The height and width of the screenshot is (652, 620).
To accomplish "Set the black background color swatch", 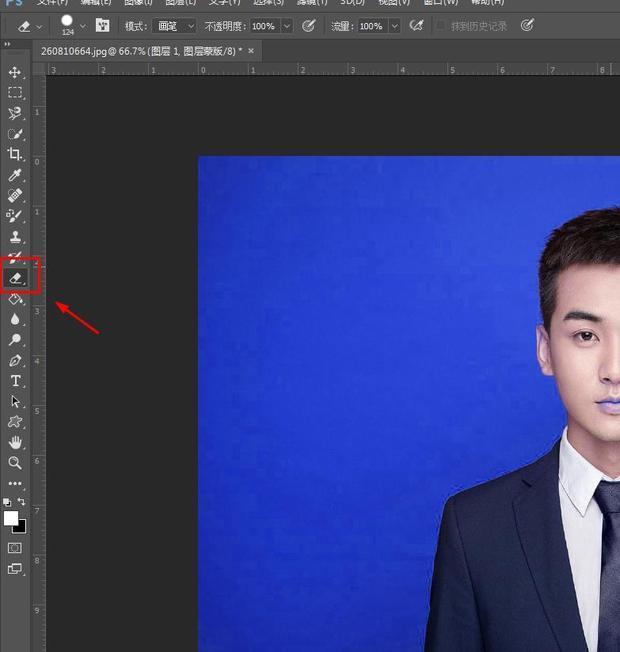I will coord(20,528).
